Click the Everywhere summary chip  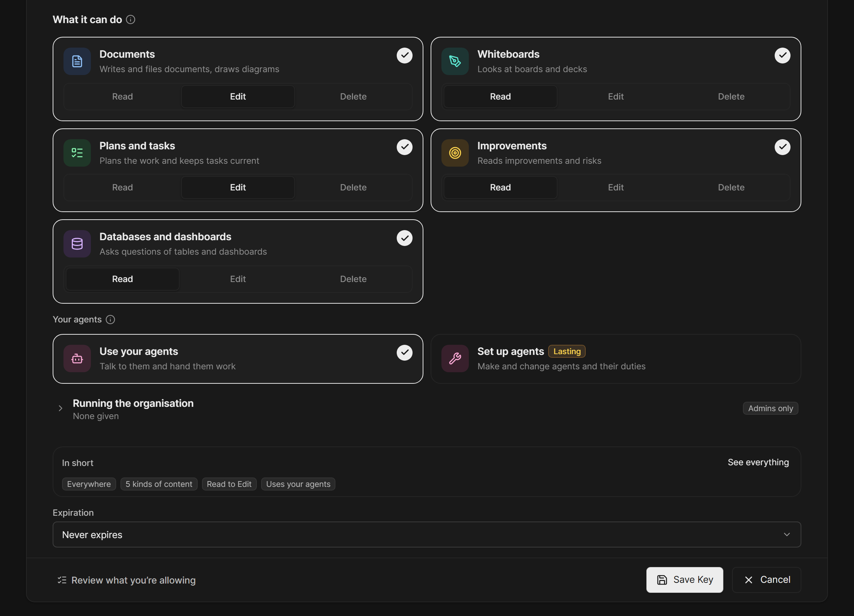pos(89,484)
